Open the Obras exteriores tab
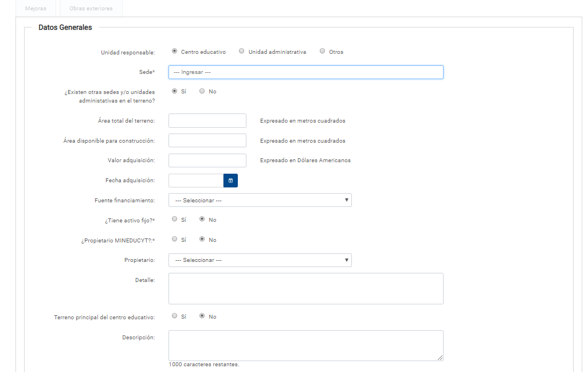 91,9
